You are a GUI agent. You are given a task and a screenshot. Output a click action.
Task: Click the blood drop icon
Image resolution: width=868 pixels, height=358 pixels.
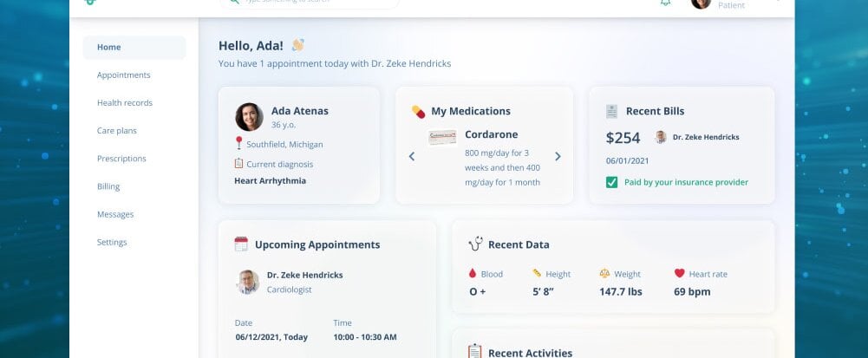click(473, 274)
